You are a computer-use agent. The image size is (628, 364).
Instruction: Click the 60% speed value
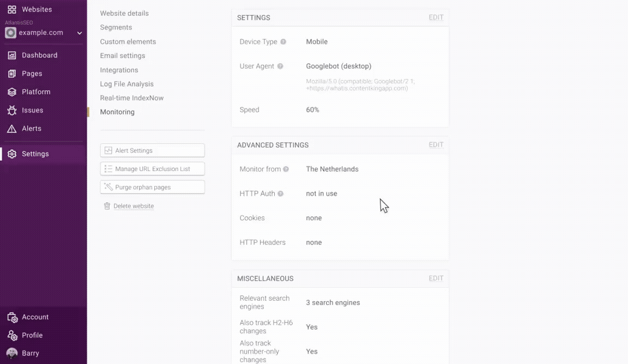[x=312, y=110]
